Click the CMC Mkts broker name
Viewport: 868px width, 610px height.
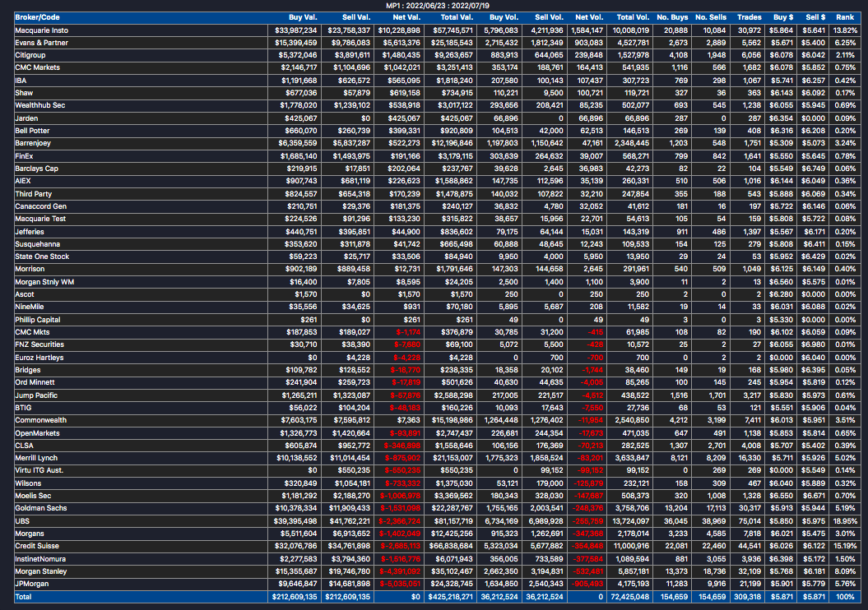tap(32, 332)
